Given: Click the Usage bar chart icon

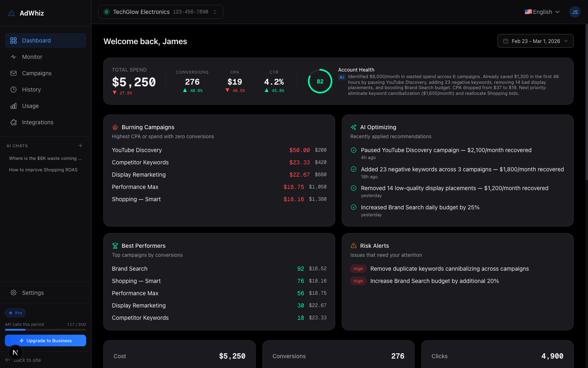Looking at the screenshot, I should pyautogui.click(x=13, y=106).
